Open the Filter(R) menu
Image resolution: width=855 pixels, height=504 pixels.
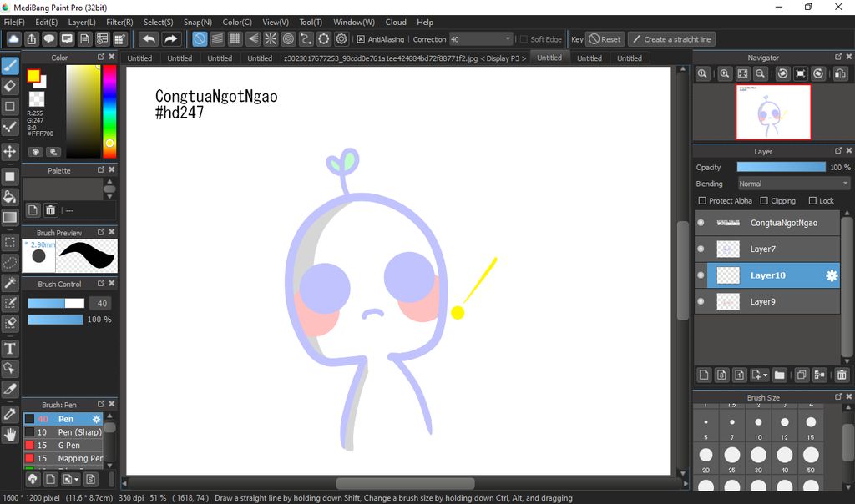click(x=119, y=23)
